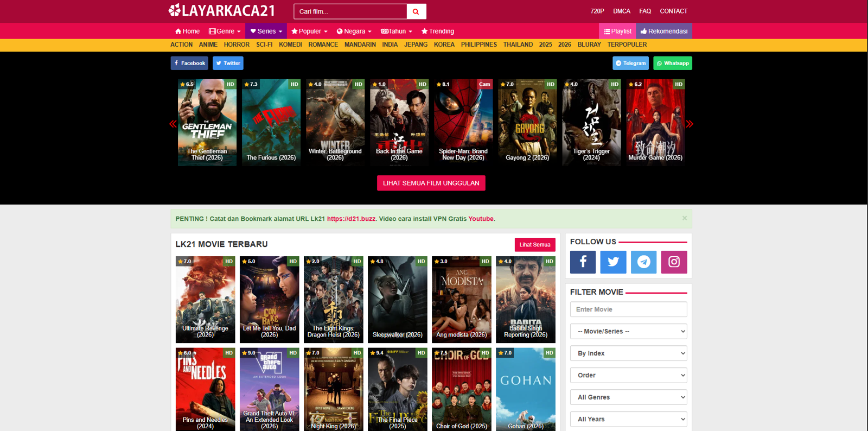Select the KOREA category link
This screenshot has width=868, height=431.
pyautogui.click(x=444, y=45)
